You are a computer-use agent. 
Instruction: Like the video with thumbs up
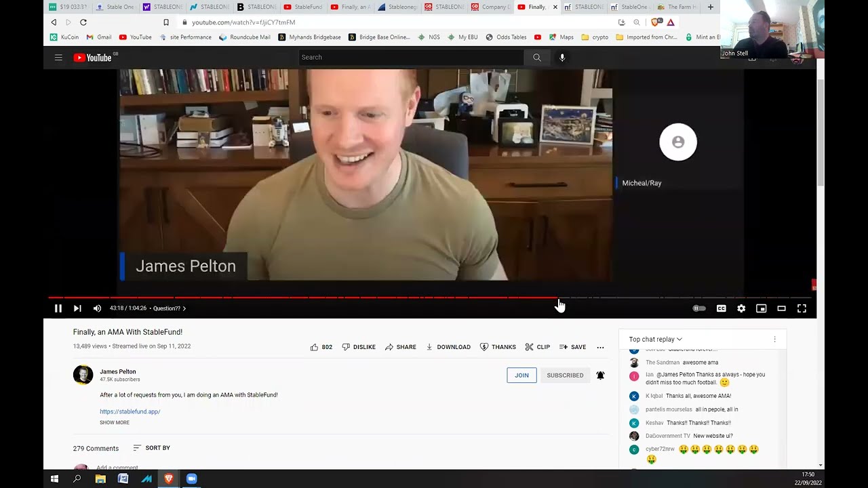pyautogui.click(x=321, y=347)
